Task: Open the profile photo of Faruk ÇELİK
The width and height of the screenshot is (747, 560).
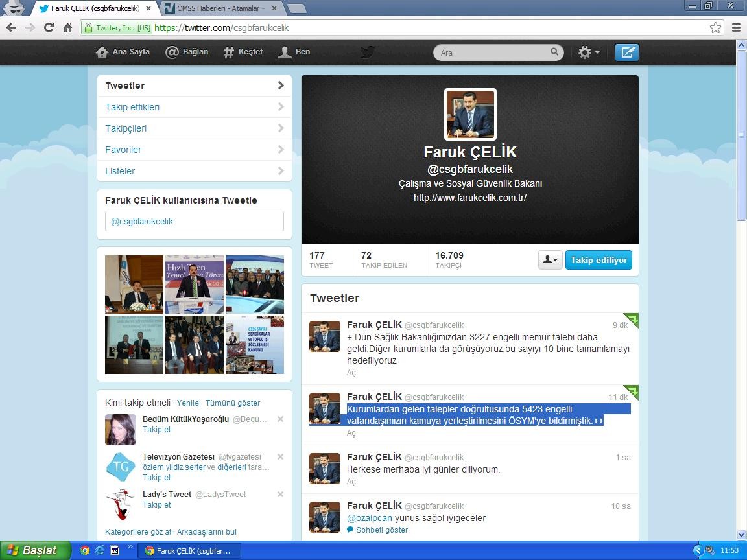Action: 470,114
